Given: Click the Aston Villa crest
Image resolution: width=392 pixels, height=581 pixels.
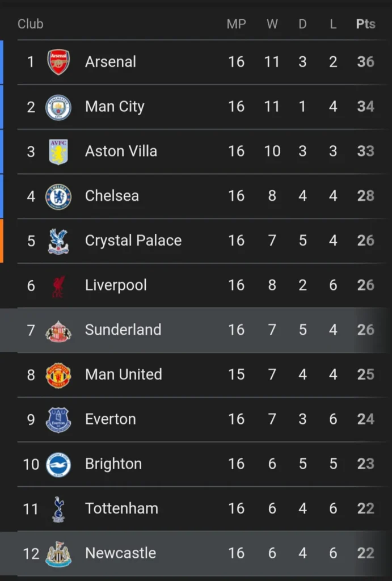Looking at the screenshot, I should point(58,151).
